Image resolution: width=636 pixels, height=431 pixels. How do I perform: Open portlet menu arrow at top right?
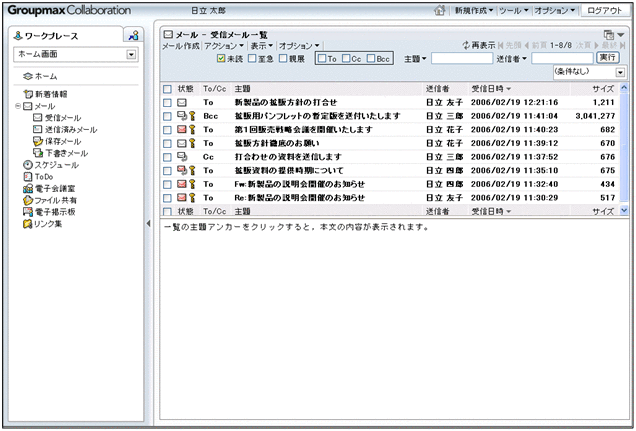click(621, 35)
